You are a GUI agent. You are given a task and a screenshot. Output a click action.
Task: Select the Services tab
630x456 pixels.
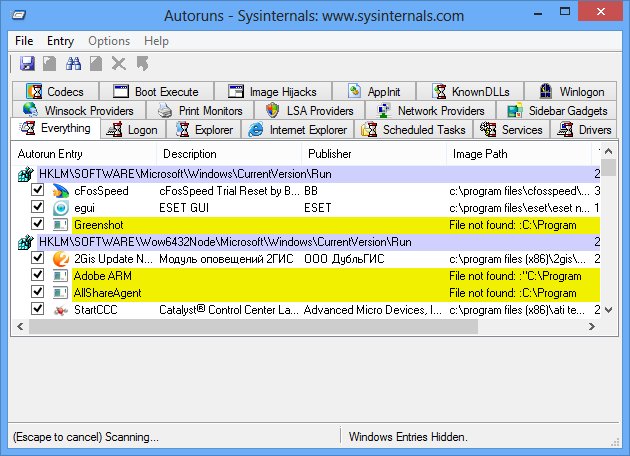click(x=511, y=129)
